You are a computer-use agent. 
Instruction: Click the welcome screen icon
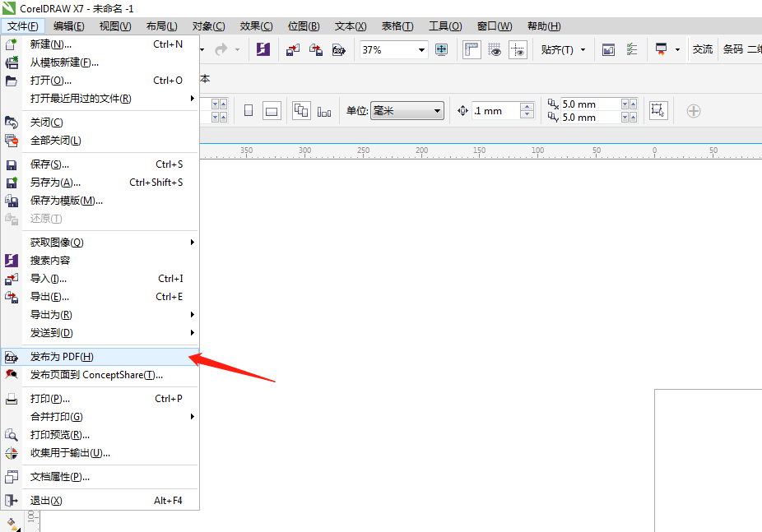pyautogui.click(x=608, y=49)
